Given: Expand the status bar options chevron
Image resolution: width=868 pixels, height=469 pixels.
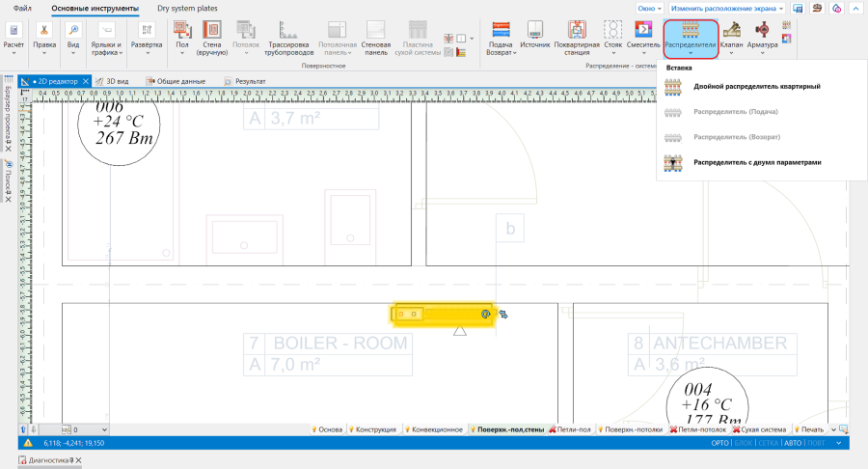Looking at the screenshot, I should click(839, 443).
